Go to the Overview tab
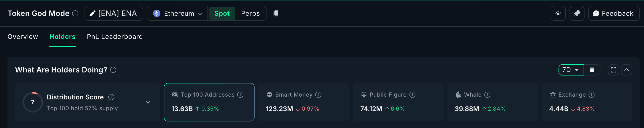 click(23, 37)
